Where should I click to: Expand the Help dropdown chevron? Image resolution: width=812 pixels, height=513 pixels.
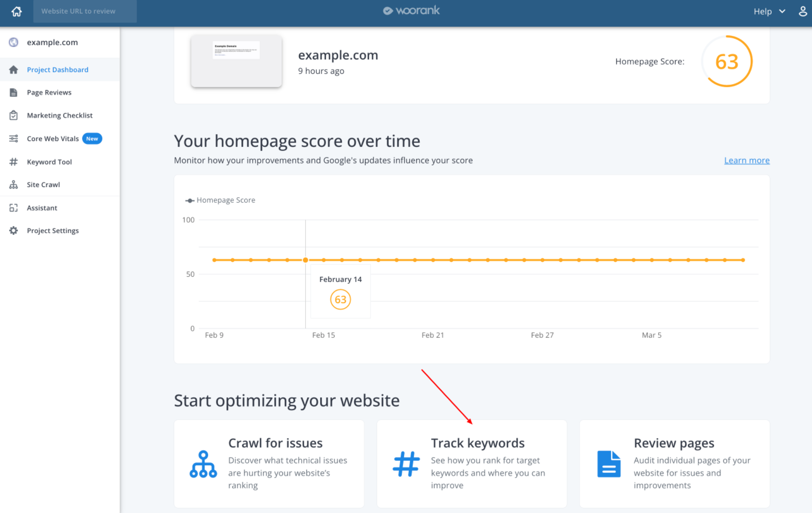click(782, 11)
